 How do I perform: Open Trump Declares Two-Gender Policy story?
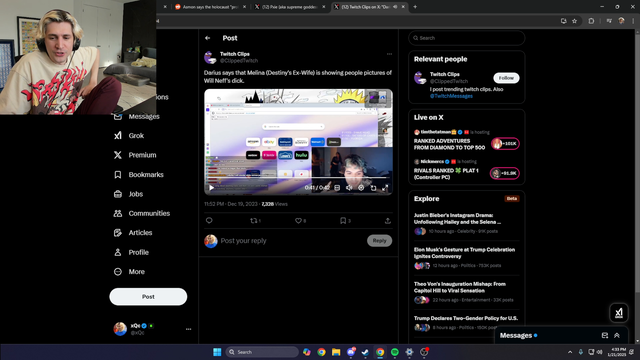coord(466,318)
